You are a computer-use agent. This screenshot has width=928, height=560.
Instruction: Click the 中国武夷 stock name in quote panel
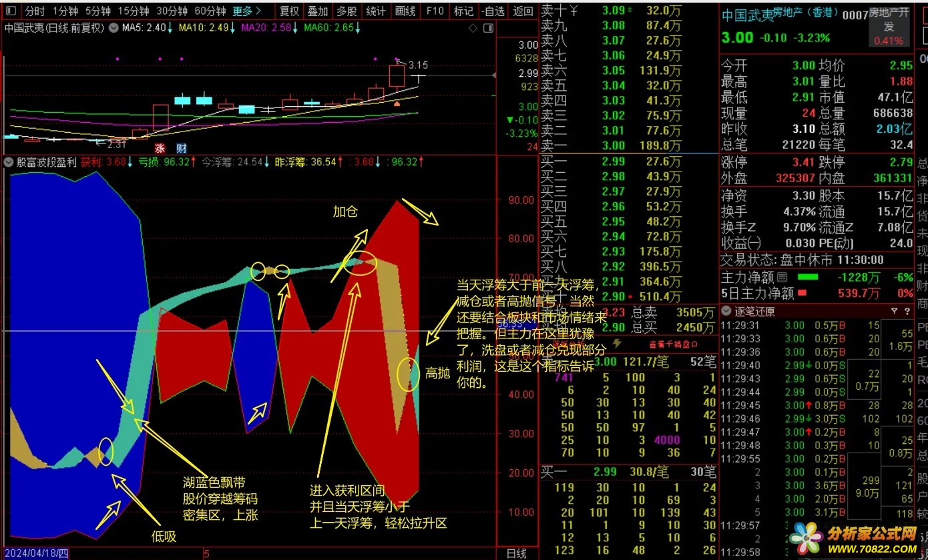click(747, 15)
